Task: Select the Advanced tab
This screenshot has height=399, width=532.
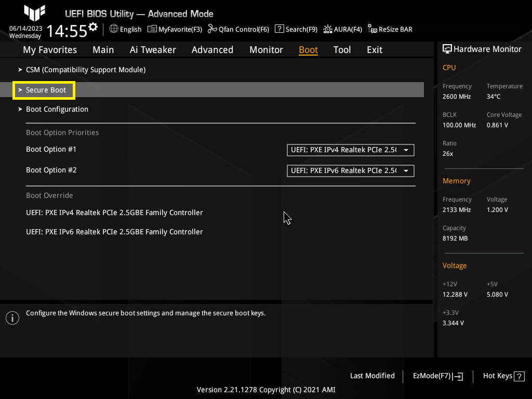Action: coord(212,50)
